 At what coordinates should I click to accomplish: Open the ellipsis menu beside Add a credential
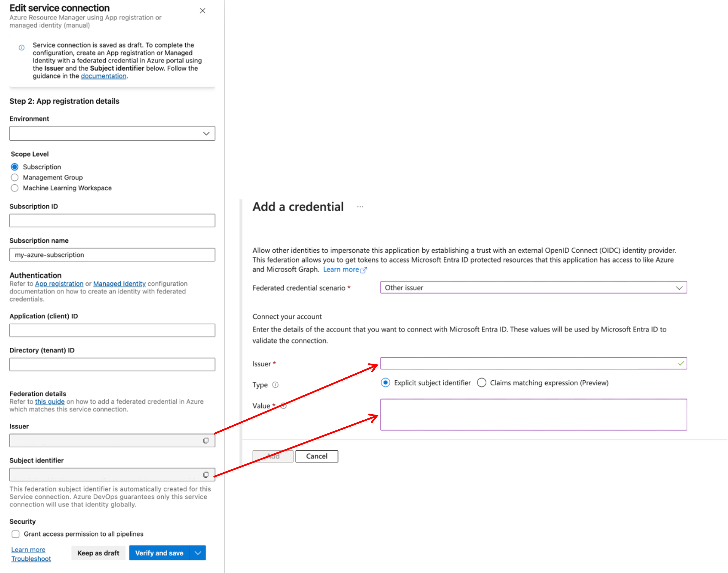click(360, 207)
